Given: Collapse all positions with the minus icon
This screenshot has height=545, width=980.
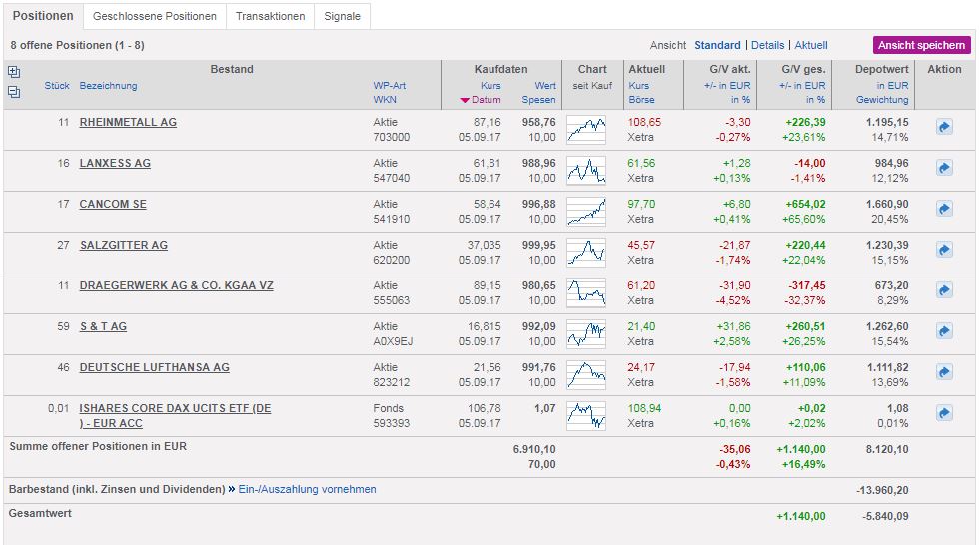Looking at the screenshot, I should click(13, 92).
